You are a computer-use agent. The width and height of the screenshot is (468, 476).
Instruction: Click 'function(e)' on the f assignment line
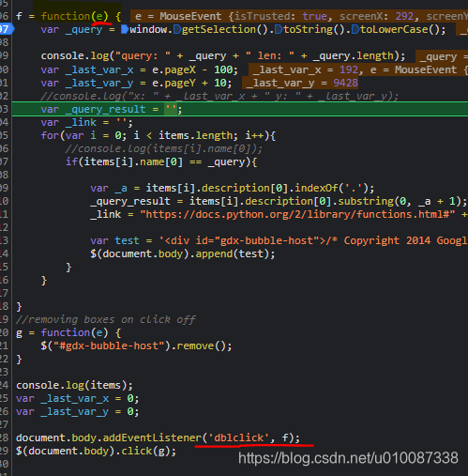pyautogui.click(x=74, y=16)
